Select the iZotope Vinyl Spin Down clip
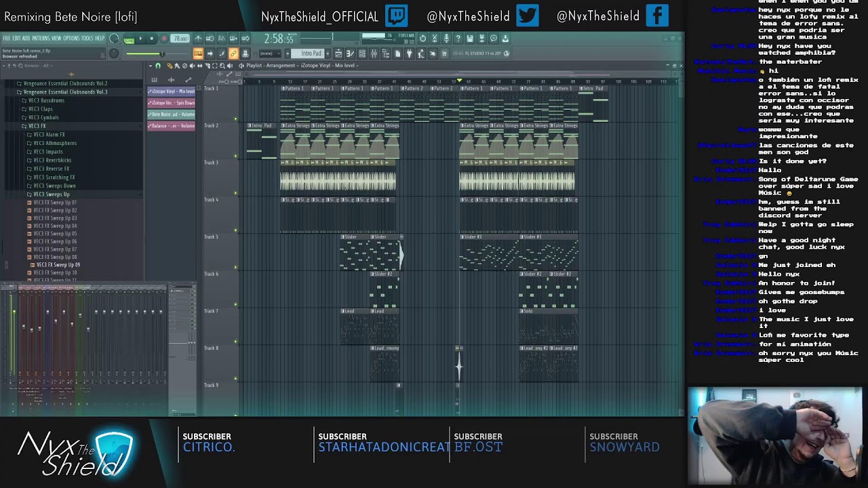 tap(172, 102)
